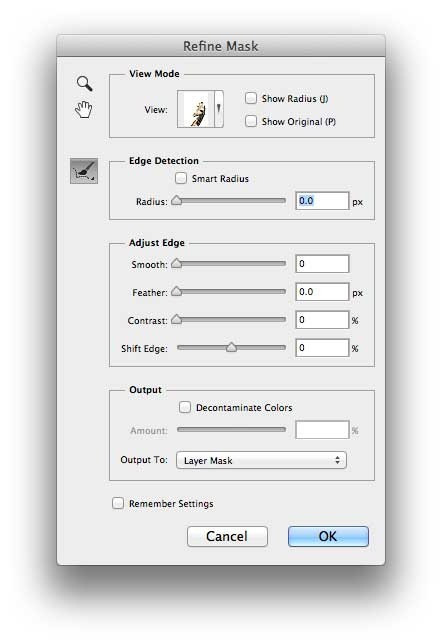This screenshot has height=644, width=442.
Task: Open the View mode dropdown arrow
Action: point(219,109)
